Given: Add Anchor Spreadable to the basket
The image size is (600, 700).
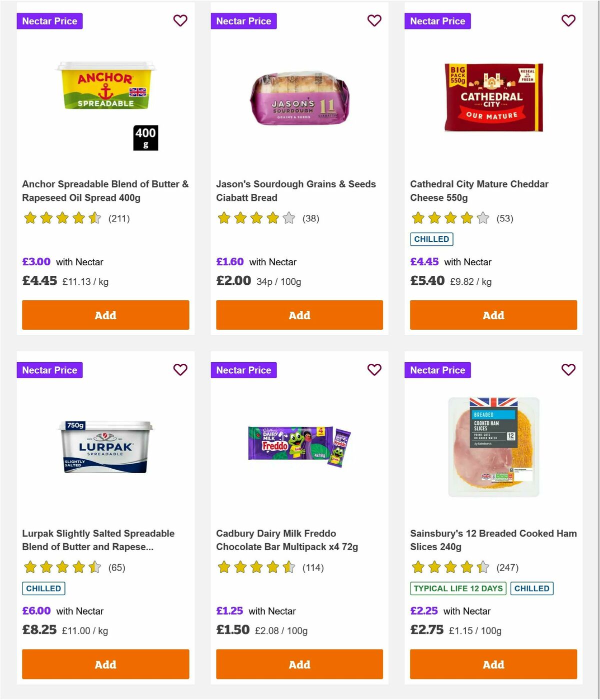Looking at the screenshot, I should (105, 315).
